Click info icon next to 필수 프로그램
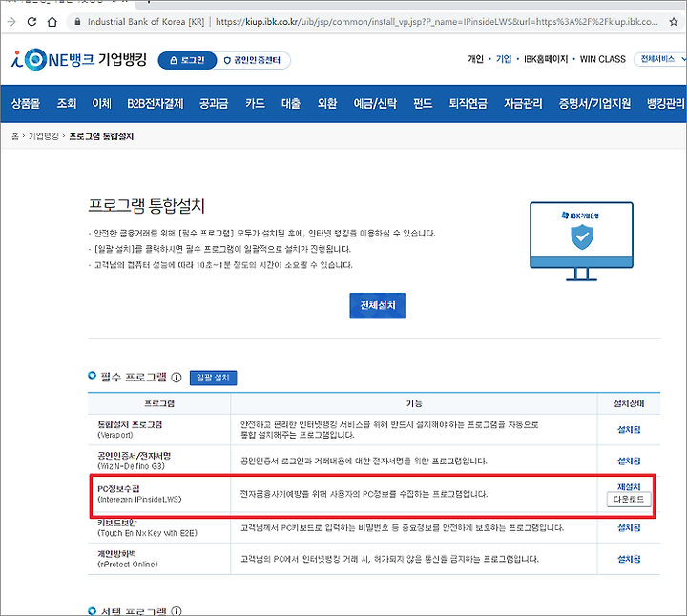The width and height of the screenshot is (687, 616). coord(177,378)
